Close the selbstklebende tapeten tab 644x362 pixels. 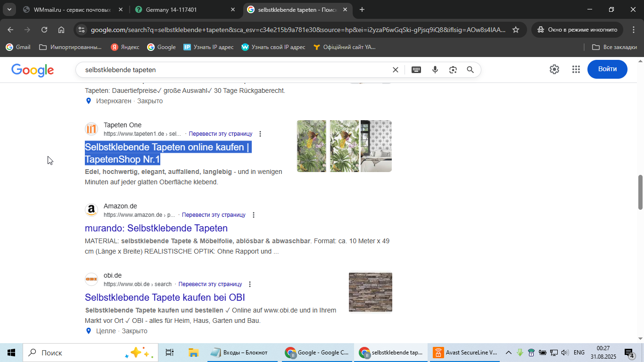[345, 9]
